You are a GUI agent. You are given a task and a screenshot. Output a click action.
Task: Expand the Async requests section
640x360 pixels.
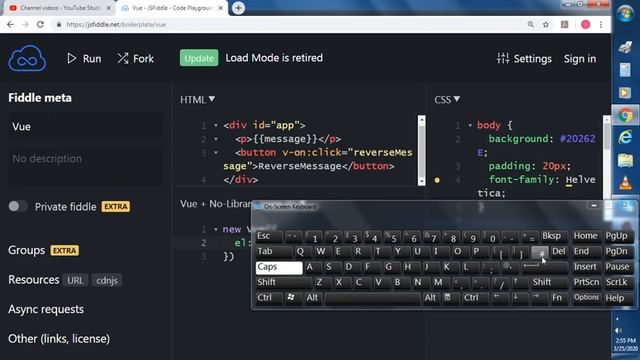[46, 309]
